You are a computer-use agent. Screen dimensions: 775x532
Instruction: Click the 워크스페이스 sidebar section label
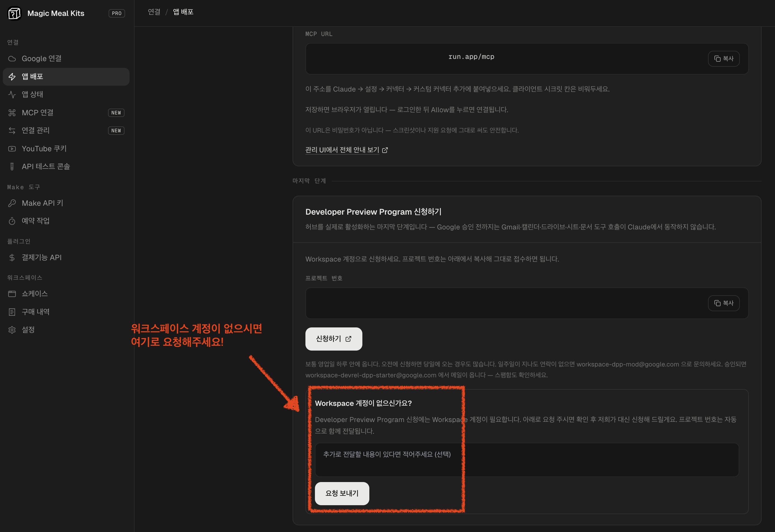click(25, 278)
